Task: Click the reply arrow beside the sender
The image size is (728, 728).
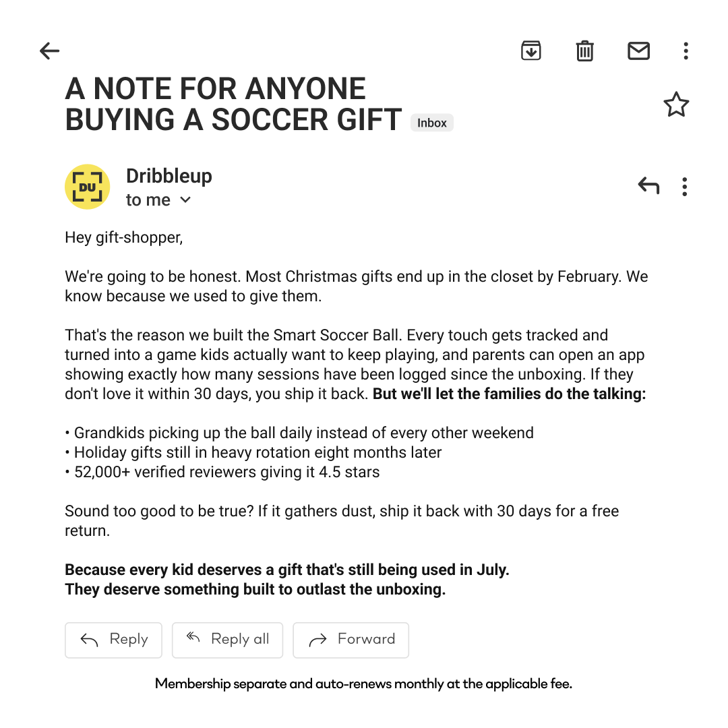Action: point(648,186)
